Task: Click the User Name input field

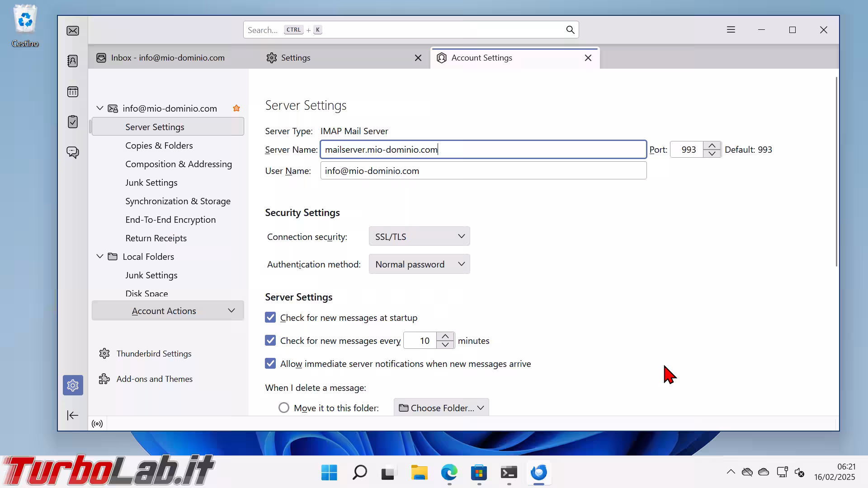Action: point(483,171)
